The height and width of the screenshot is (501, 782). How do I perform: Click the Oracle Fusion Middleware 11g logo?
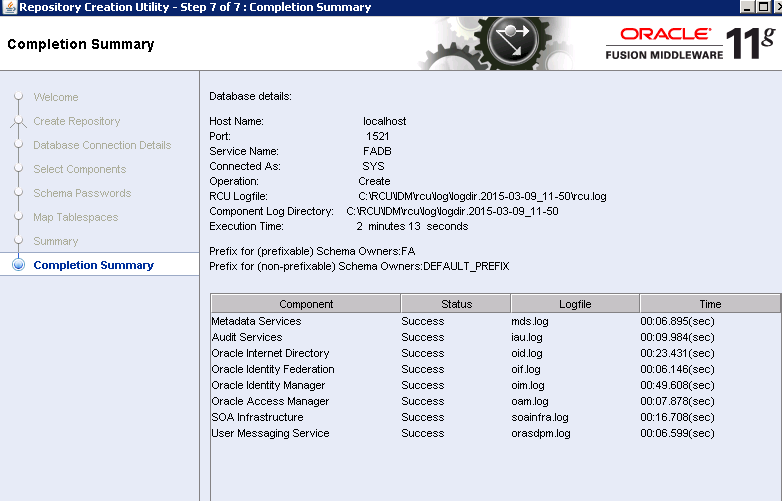click(688, 44)
